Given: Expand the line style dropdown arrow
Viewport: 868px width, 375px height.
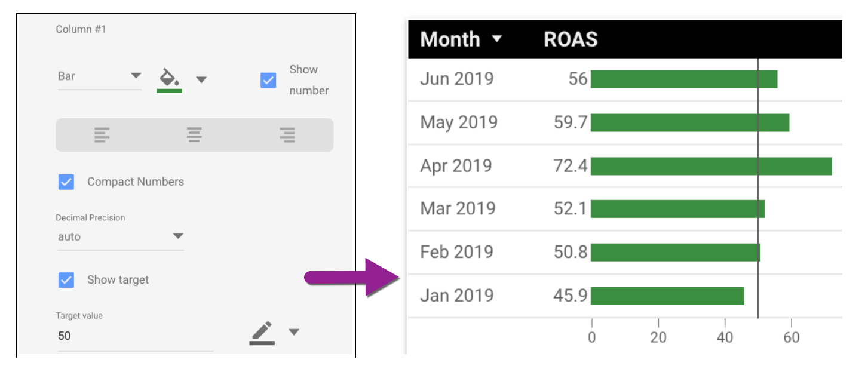Looking at the screenshot, I should [x=293, y=333].
